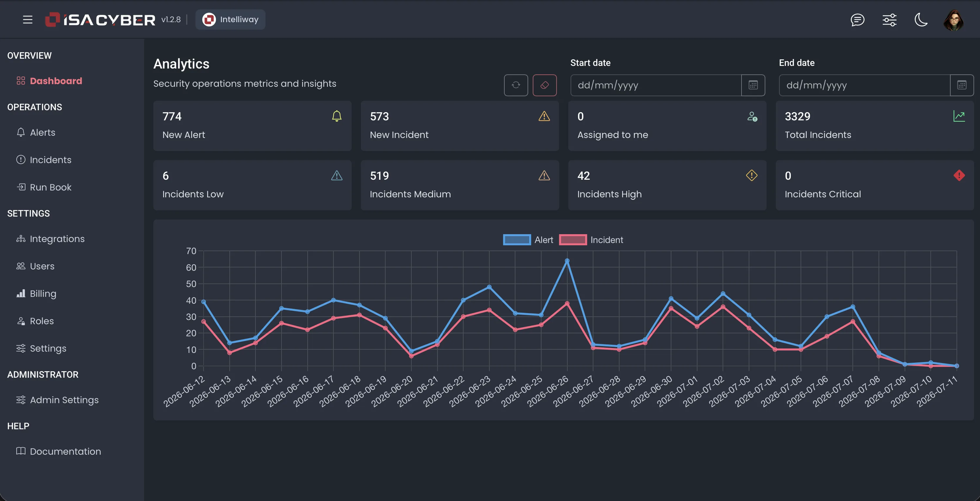
Task: Open the End date calendar picker
Action: click(x=962, y=85)
